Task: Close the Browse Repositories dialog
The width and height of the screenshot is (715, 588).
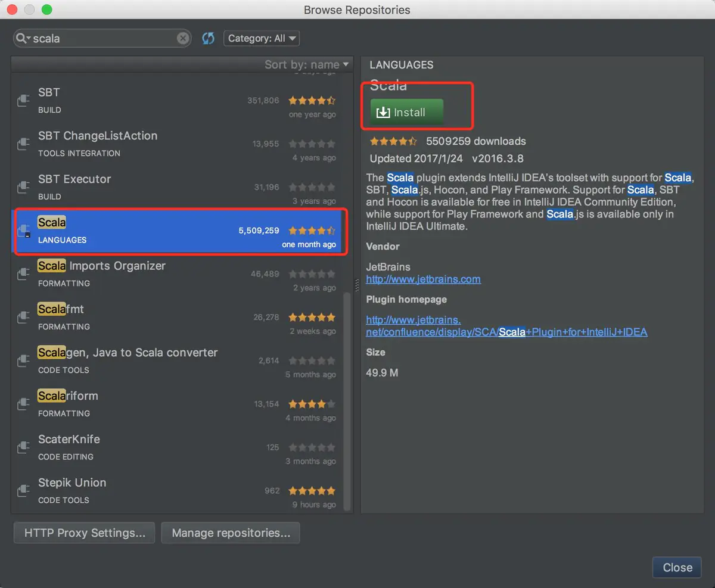Action: [x=677, y=568]
